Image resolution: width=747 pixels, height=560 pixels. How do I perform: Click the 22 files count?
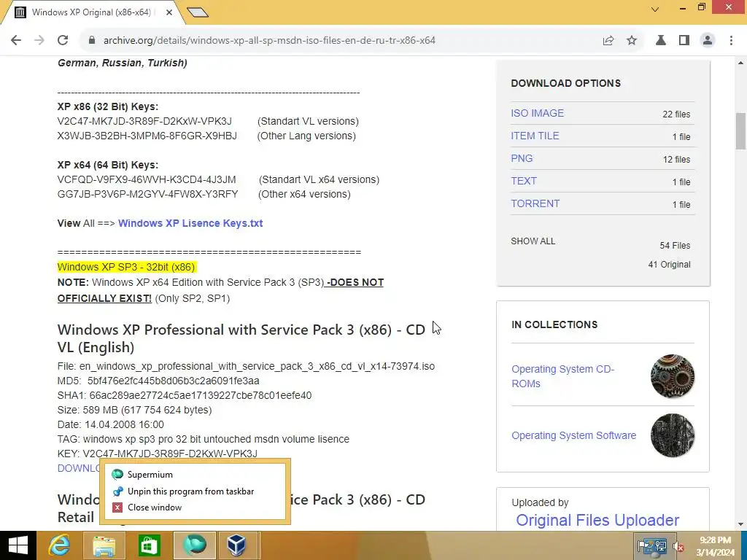coord(676,114)
